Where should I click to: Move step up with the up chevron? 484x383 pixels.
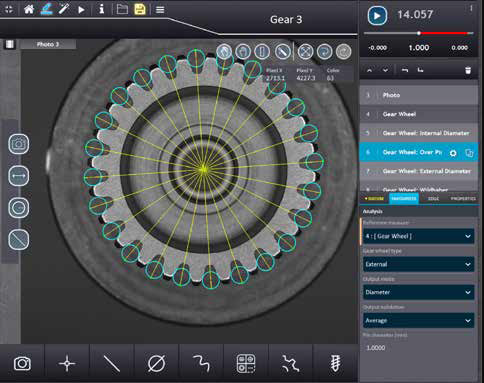[369, 70]
